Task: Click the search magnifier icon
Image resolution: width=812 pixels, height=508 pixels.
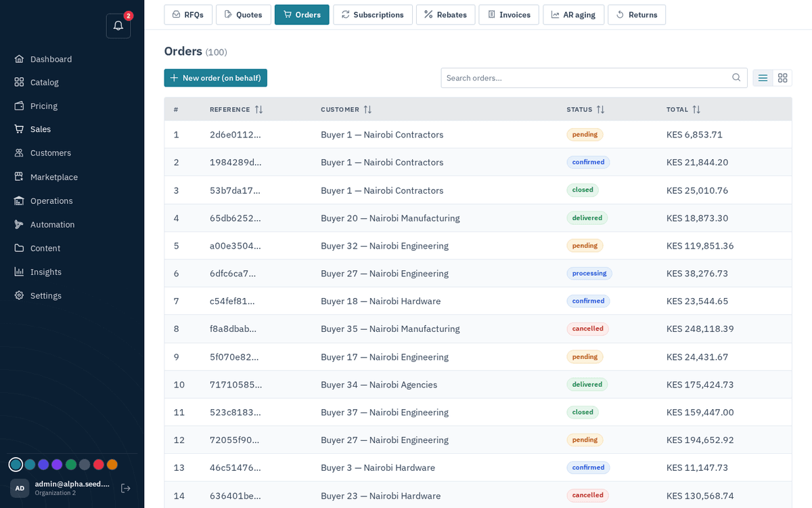Action: (x=736, y=78)
